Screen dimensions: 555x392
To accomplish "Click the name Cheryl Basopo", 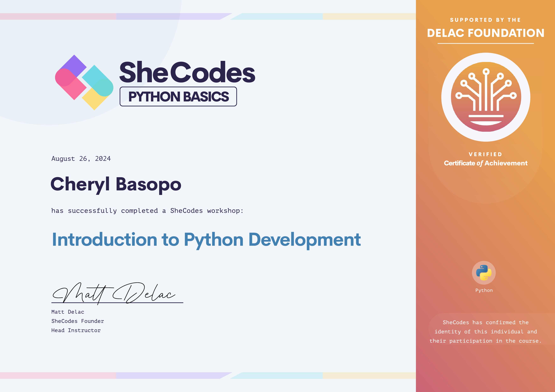I will coord(116,185).
